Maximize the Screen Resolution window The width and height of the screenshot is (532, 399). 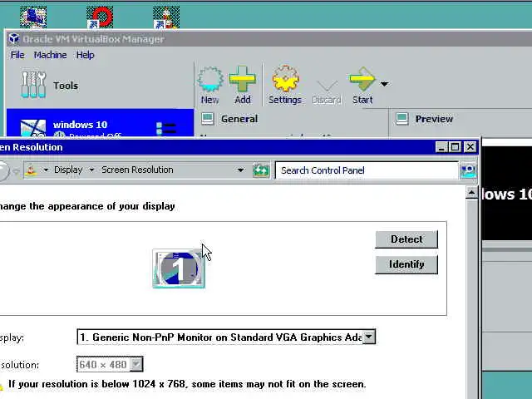[455, 147]
